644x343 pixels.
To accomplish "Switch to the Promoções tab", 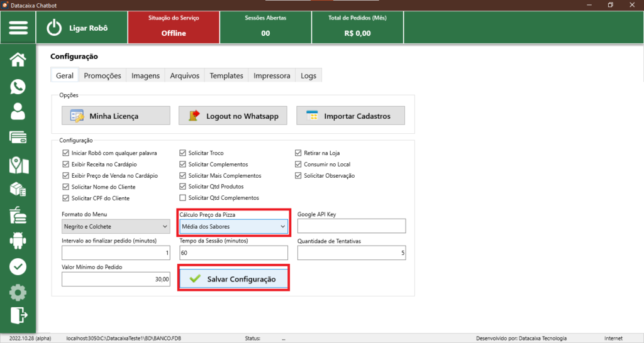I will click(102, 75).
